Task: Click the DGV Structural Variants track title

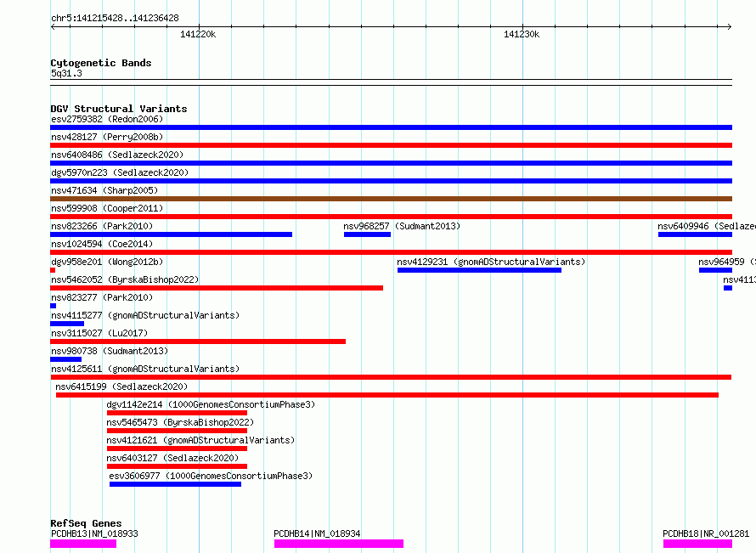Action: tap(119, 109)
